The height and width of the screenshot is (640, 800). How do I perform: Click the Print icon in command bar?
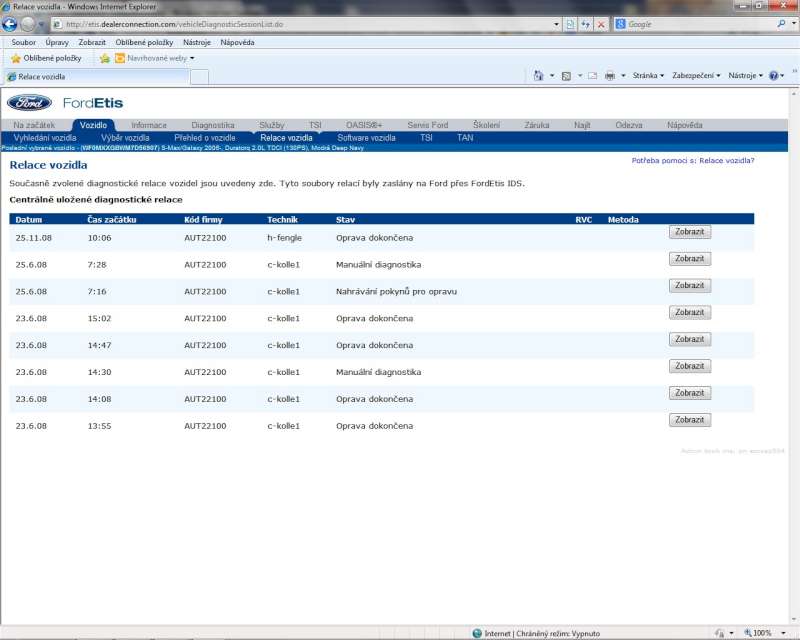609,76
